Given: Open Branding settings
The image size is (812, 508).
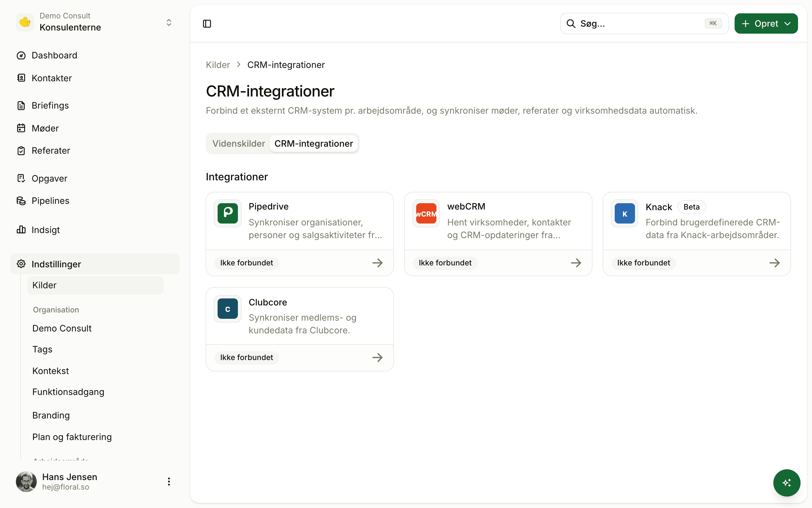Looking at the screenshot, I should point(95,416).
